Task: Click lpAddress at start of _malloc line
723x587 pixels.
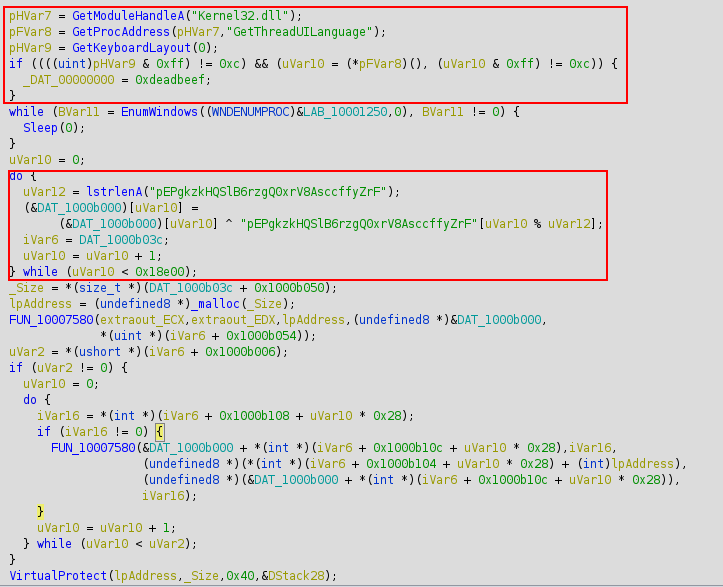Action: click(x=40, y=304)
